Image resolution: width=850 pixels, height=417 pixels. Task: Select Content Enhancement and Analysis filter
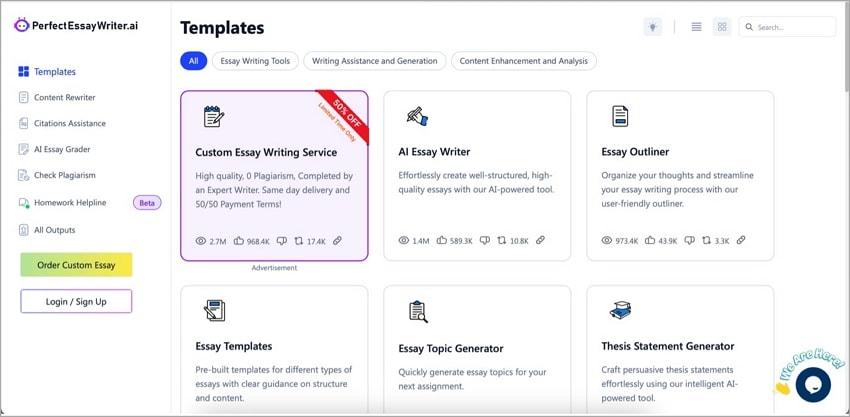[524, 61]
